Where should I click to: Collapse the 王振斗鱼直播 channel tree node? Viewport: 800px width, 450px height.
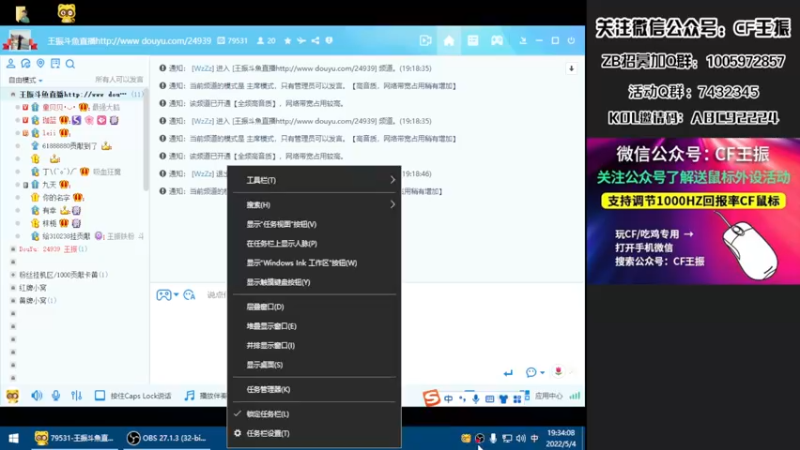[x=13, y=94]
